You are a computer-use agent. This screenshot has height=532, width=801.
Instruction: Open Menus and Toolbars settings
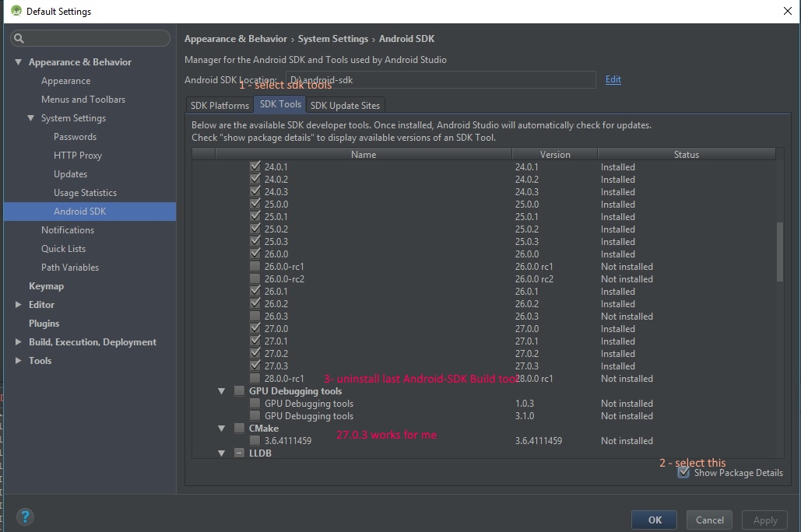coord(83,99)
